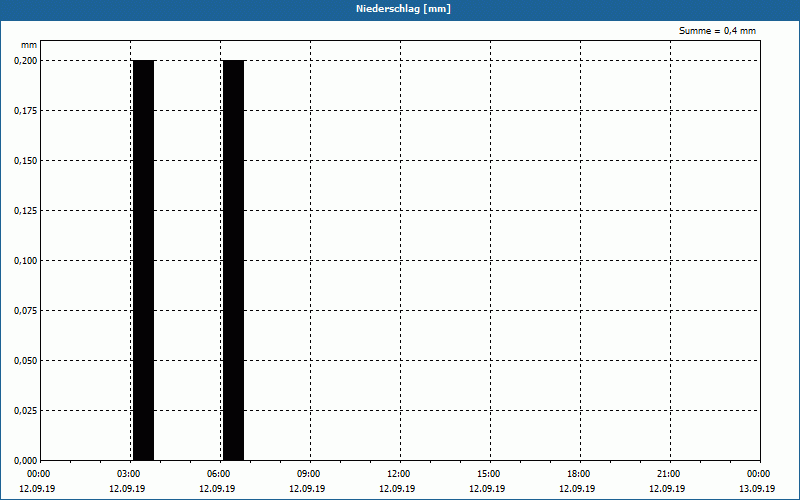Click the 03:00 time axis label
800x500 pixels.
pos(129,474)
